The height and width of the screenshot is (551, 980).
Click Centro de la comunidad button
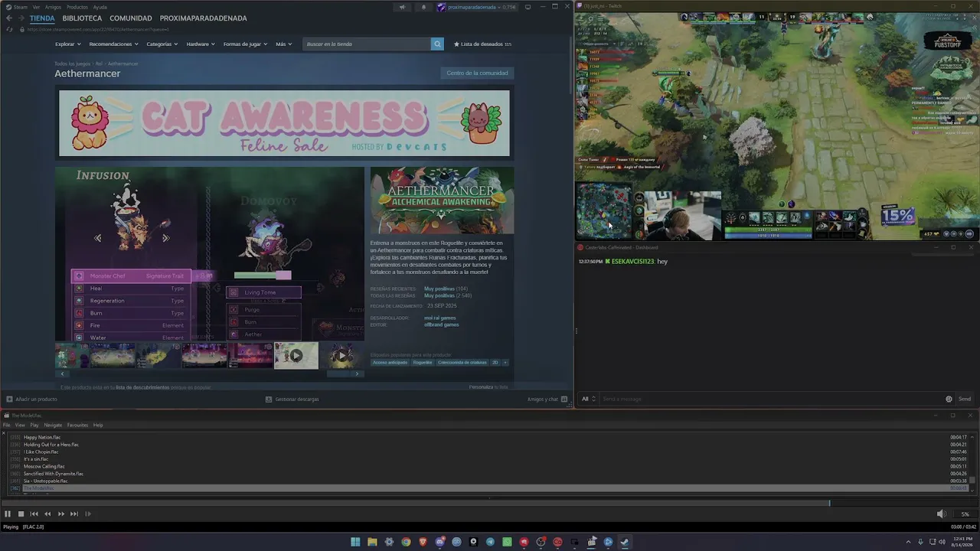tap(477, 73)
